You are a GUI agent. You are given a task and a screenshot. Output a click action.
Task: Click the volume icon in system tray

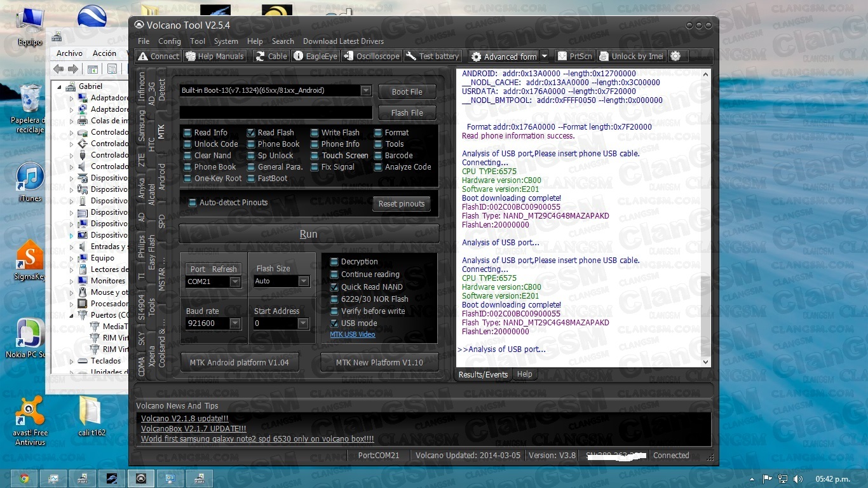pyautogui.click(x=798, y=478)
